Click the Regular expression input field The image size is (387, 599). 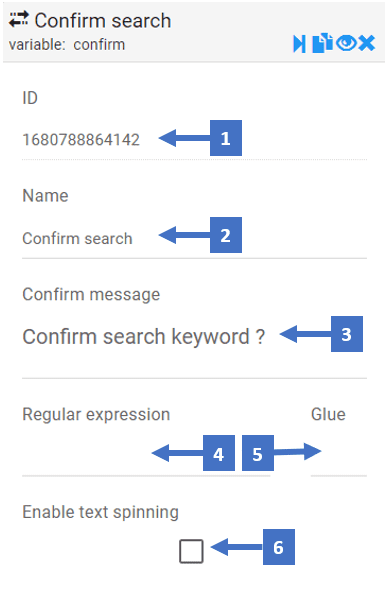click(x=146, y=455)
